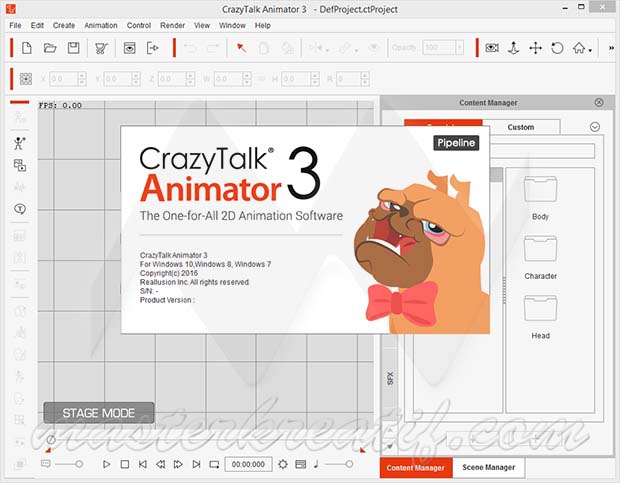Step back one frame

point(161,464)
